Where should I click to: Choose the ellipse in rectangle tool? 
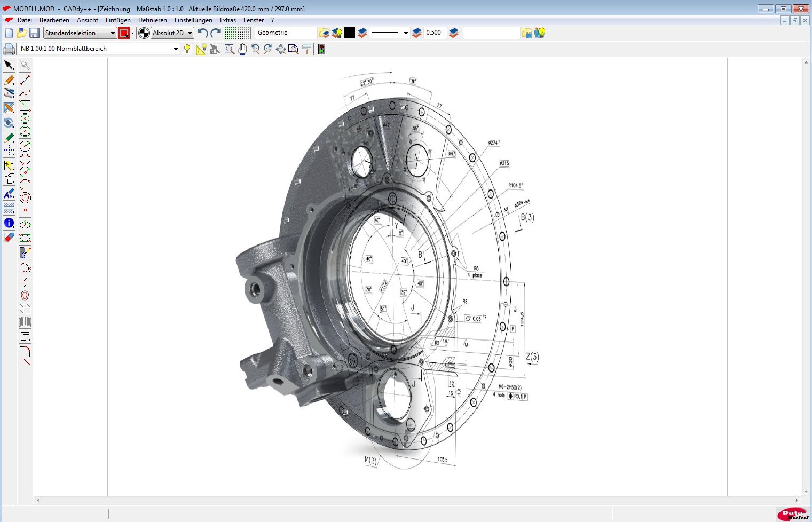[25, 238]
